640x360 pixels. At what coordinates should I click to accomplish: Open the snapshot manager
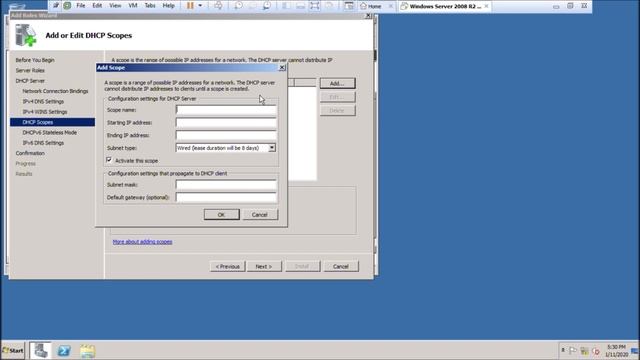pyautogui.click(x=266, y=6)
